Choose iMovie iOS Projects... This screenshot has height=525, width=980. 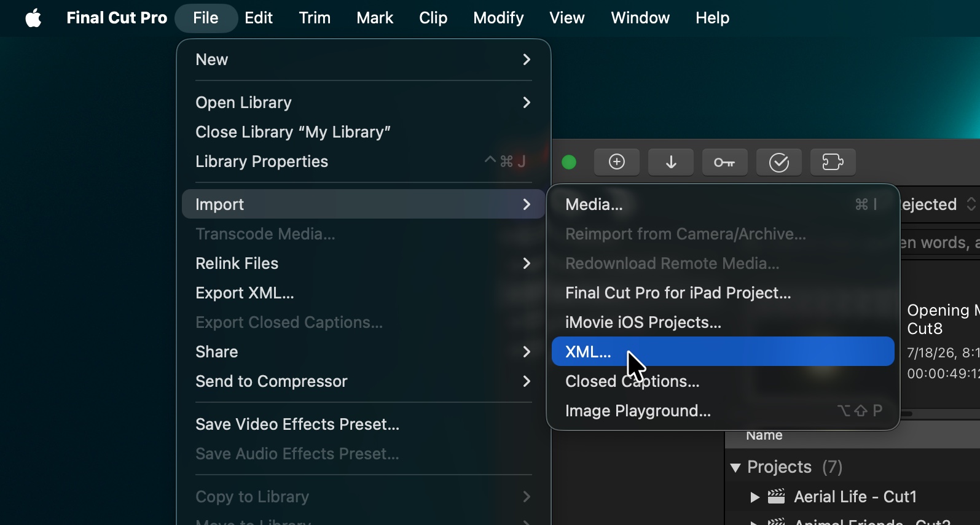[723, 322]
